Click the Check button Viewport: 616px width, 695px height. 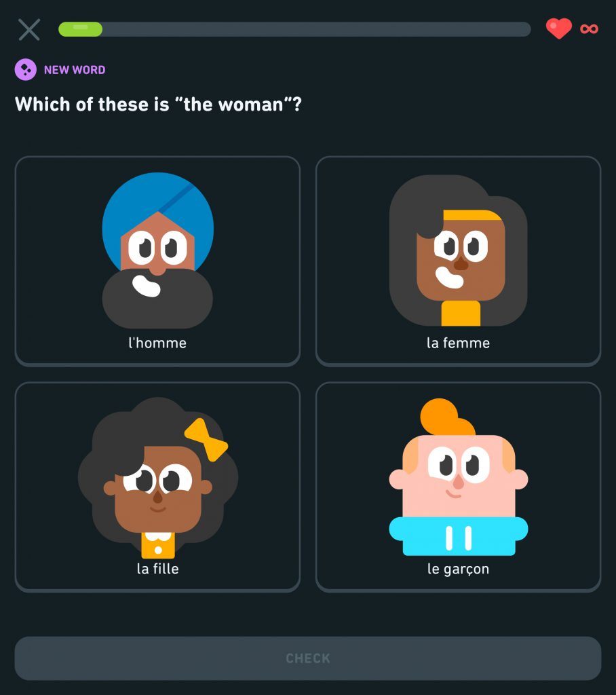pos(308,658)
